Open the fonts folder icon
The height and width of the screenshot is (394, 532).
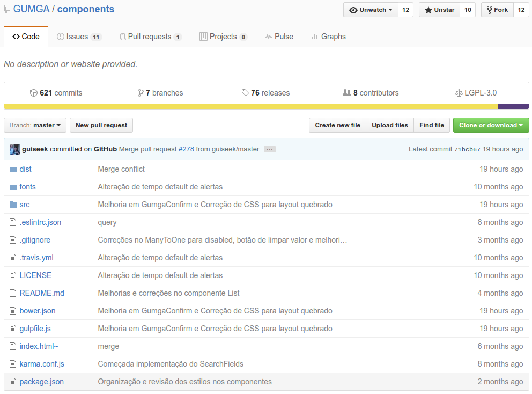pos(13,187)
